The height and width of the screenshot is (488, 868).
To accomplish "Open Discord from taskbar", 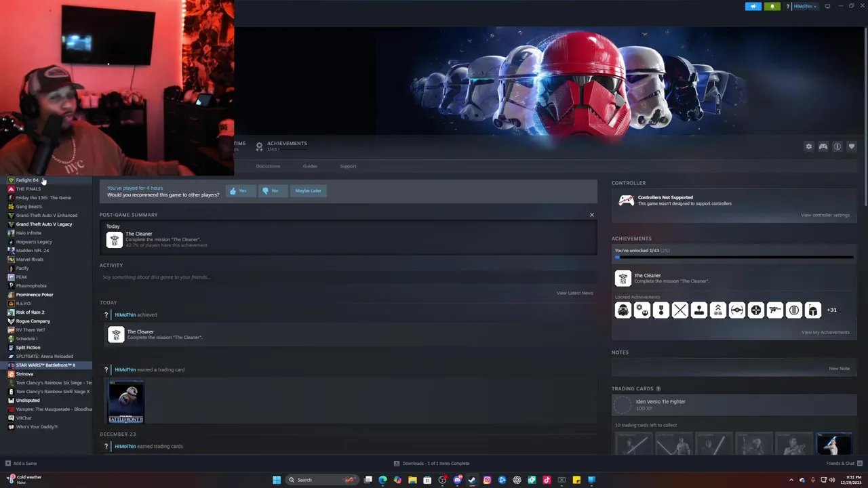I will pos(457,480).
